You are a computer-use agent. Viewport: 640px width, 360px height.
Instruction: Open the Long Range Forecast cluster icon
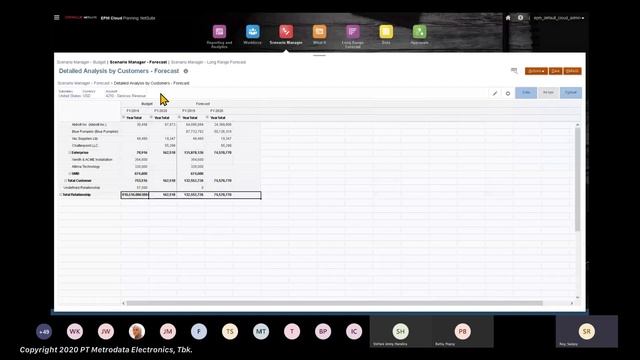[x=353, y=32]
